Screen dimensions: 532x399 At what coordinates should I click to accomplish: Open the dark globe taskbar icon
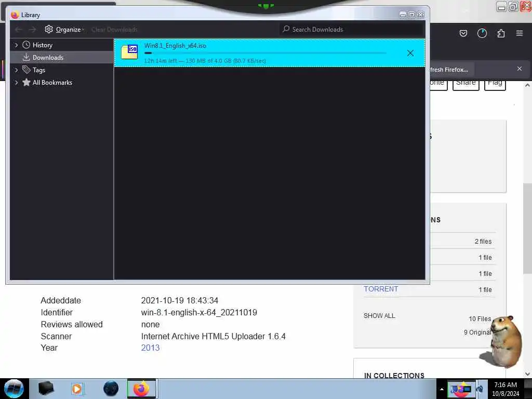(111, 389)
